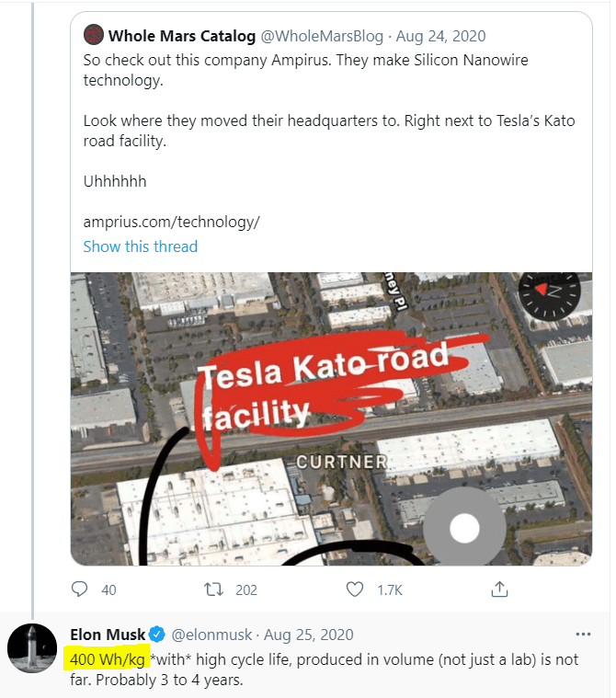Click the share upload icon
Viewport: 616px width, 698px height.
[x=499, y=589]
